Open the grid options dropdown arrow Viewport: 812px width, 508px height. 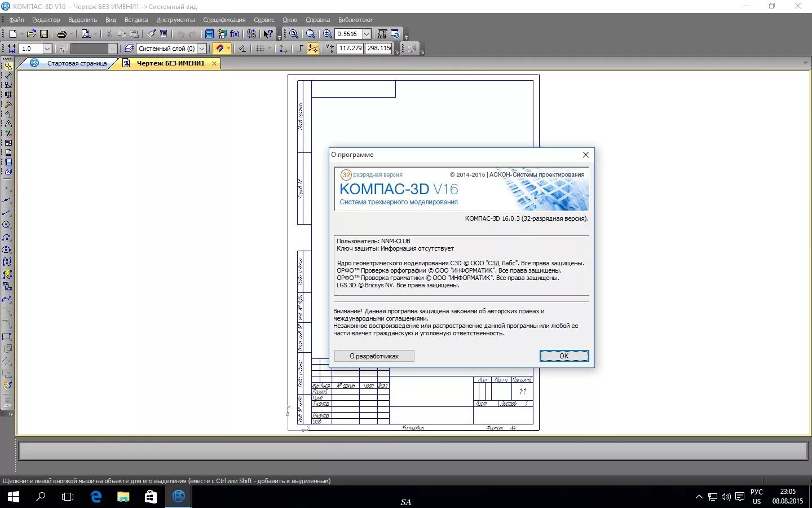pyautogui.click(x=270, y=49)
